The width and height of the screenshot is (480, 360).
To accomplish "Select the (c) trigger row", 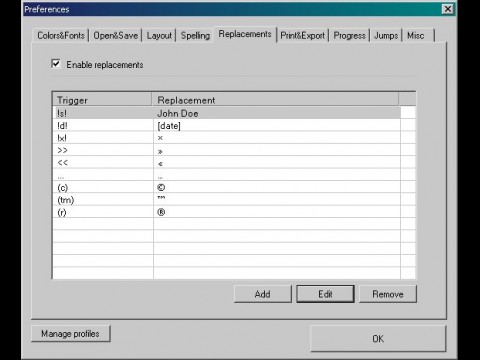I will (227, 187).
